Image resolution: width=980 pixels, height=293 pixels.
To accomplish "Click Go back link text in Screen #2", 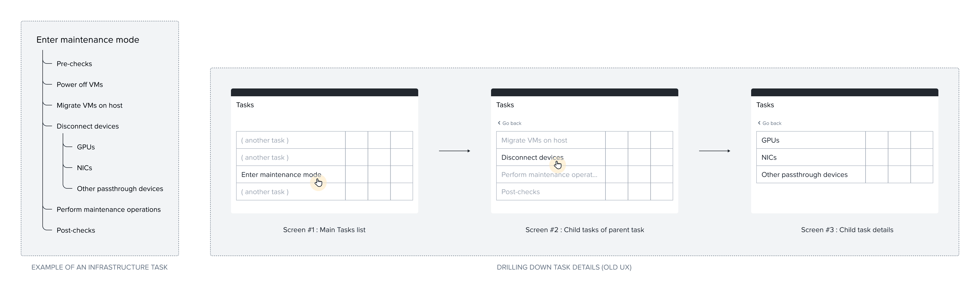I will click(512, 123).
